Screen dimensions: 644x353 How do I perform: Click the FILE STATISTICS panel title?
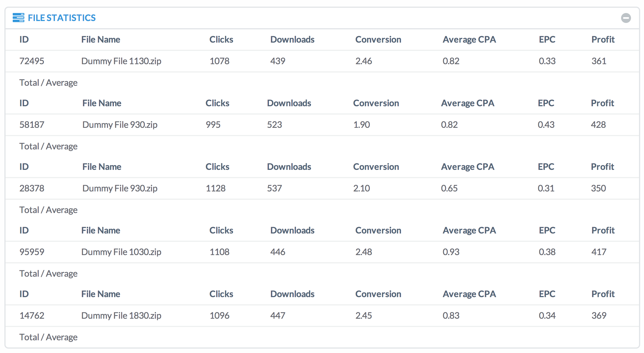point(62,18)
